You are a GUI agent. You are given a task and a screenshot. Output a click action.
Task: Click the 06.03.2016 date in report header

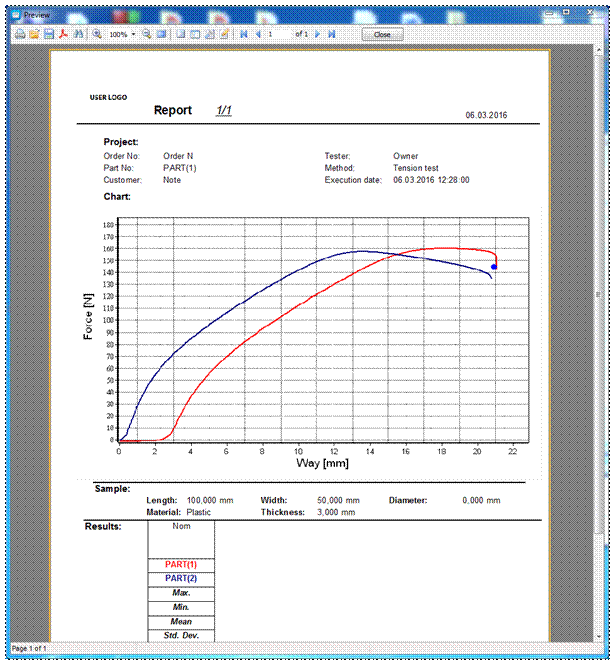(x=486, y=115)
